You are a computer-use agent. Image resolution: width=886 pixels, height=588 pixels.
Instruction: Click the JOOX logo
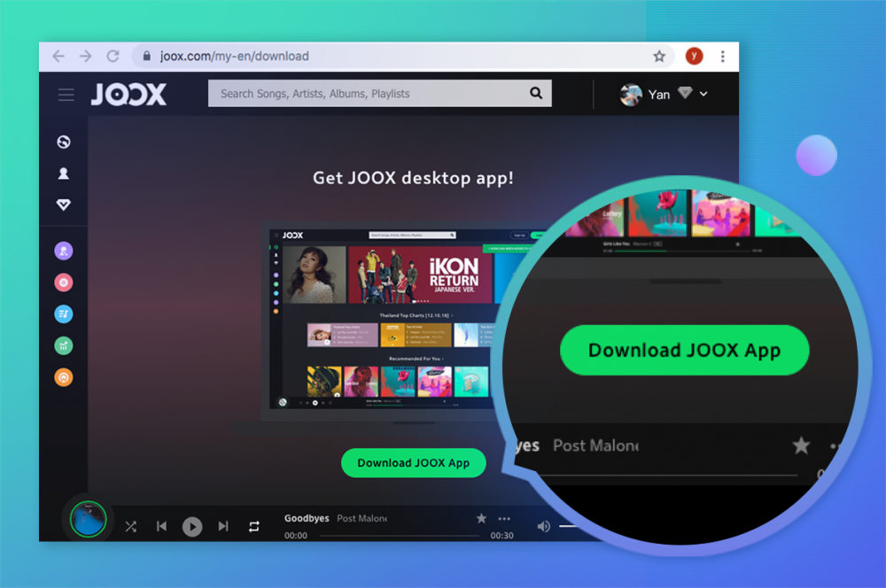pos(128,94)
